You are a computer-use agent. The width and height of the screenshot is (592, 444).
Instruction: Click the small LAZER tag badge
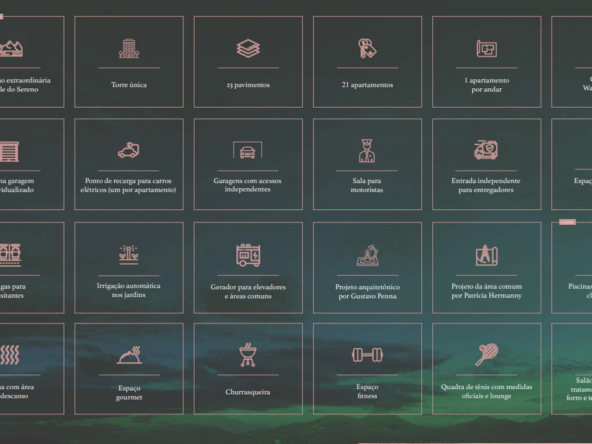pos(567,222)
